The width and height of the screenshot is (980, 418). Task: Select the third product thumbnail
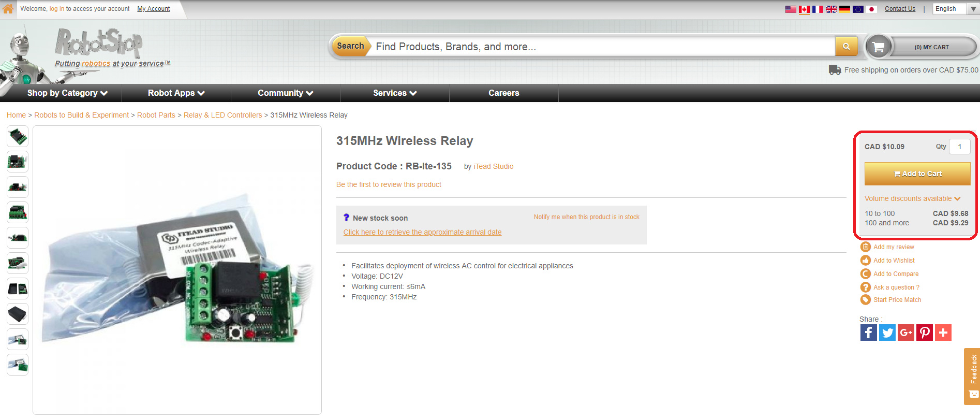(18, 187)
